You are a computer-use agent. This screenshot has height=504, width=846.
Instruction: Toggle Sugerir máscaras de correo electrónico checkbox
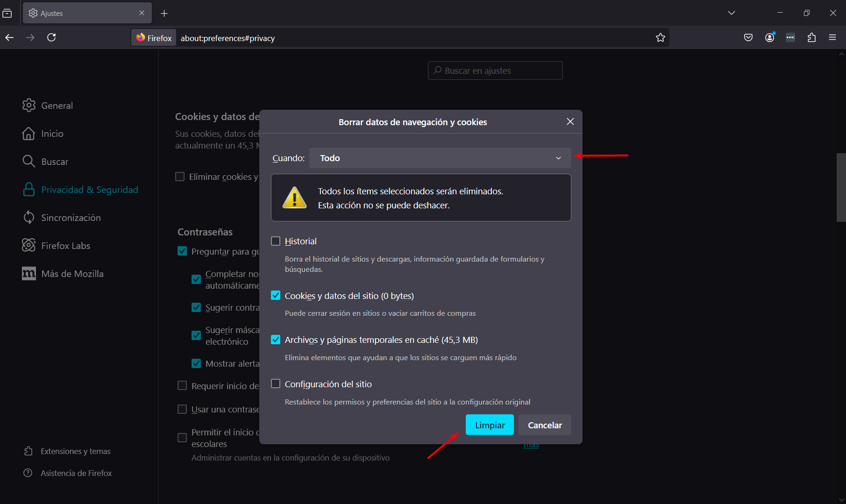click(196, 335)
